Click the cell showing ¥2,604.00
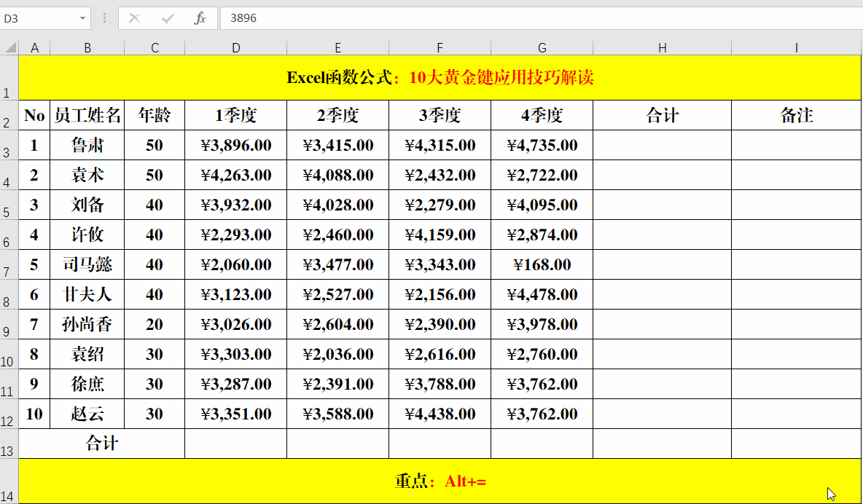 [x=338, y=324]
